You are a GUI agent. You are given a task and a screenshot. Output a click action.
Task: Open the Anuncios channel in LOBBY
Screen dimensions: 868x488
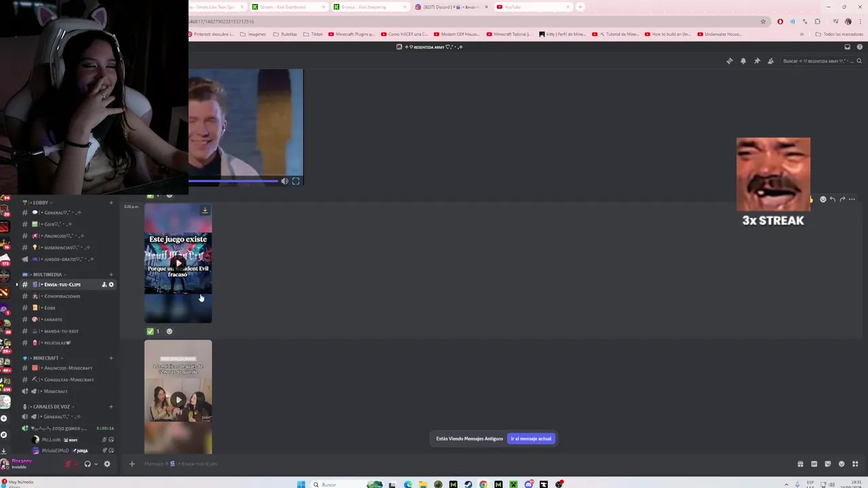pos(66,236)
